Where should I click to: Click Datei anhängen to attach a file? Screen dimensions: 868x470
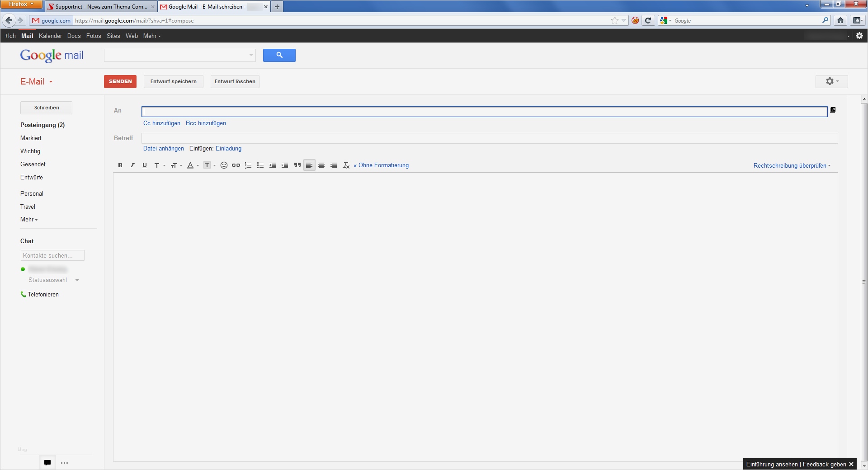(x=164, y=149)
